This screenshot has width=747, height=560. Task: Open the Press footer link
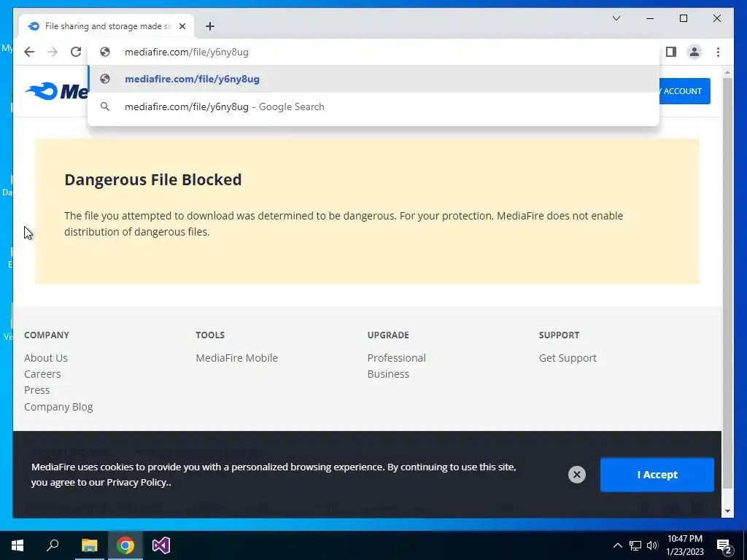[x=36, y=390]
